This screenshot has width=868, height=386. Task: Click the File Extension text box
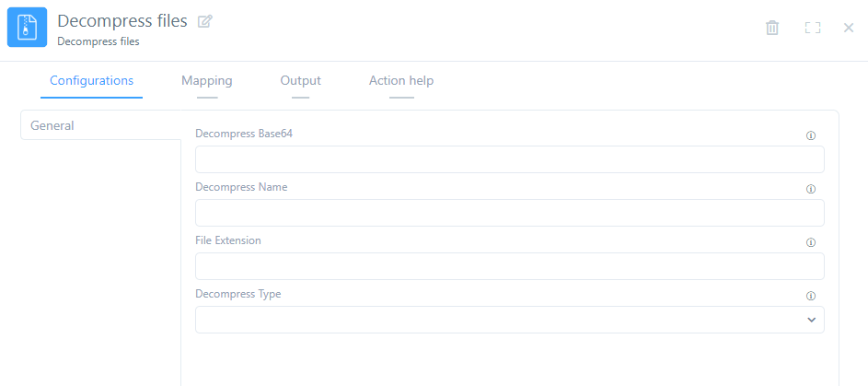coord(509,266)
